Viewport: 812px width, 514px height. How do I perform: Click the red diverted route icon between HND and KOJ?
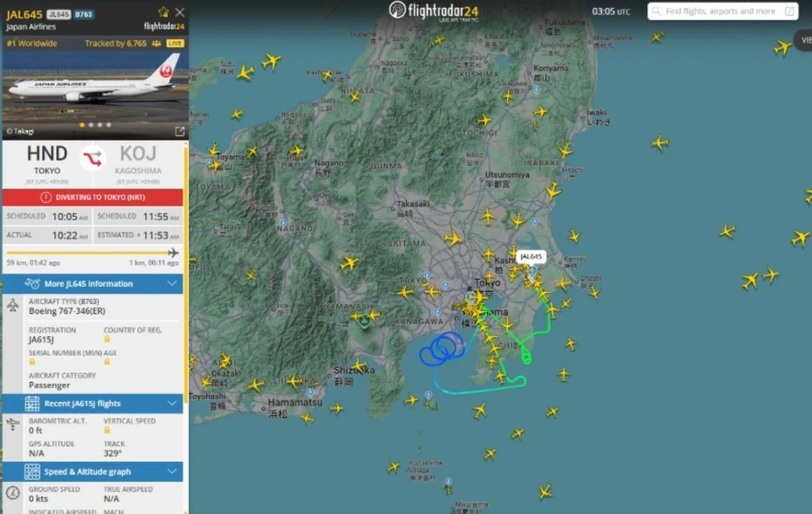92,158
